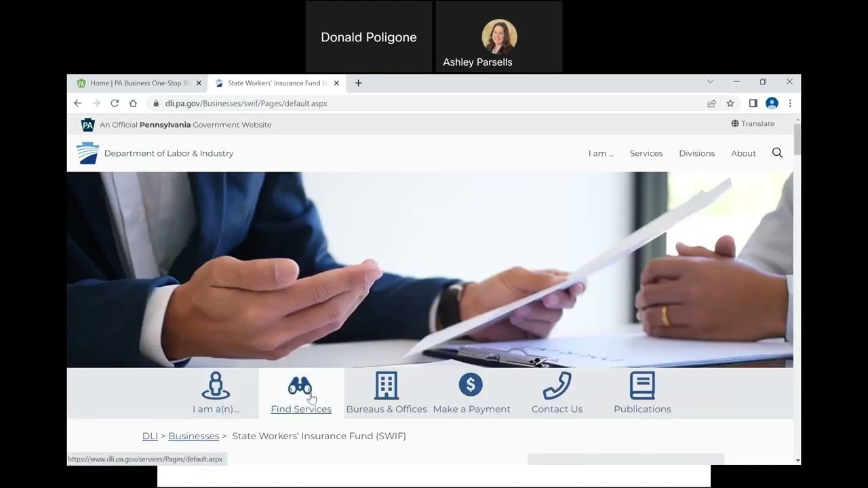Open the Find Services text link
Image resolution: width=868 pixels, height=488 pixels.
pos(301,409)
